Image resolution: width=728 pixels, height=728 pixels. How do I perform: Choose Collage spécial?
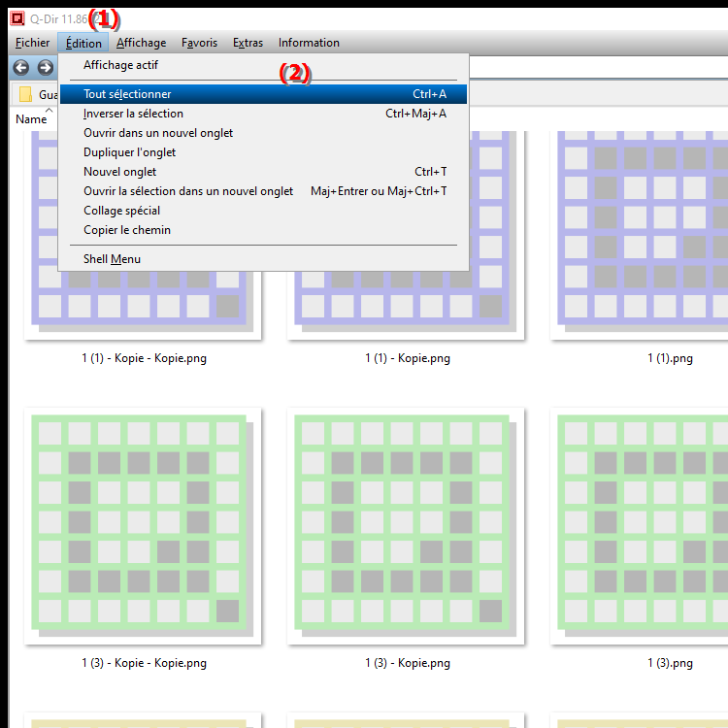tap(263, 211)
